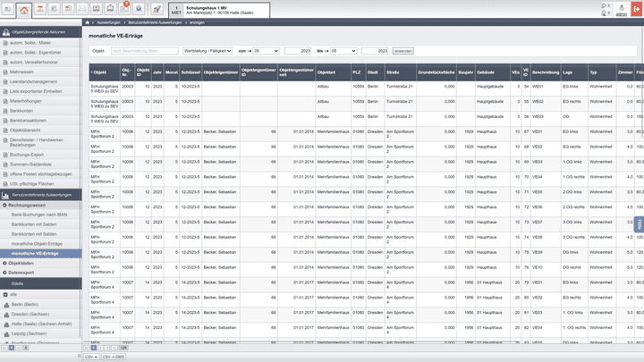The height and width of the screenshot is (362, 644).
Task: Click the home icon in breadcrumb bar
Action: [x=87, y=21]
